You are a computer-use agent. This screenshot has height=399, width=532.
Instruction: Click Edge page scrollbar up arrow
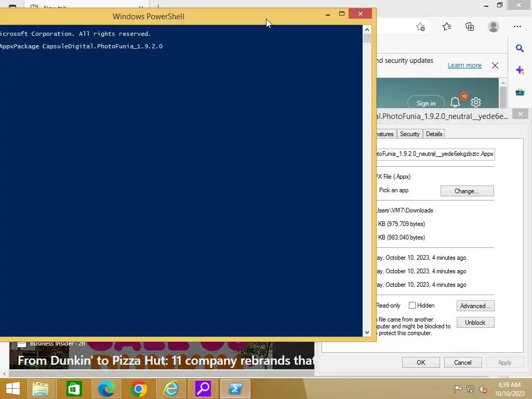click(503, 83)
